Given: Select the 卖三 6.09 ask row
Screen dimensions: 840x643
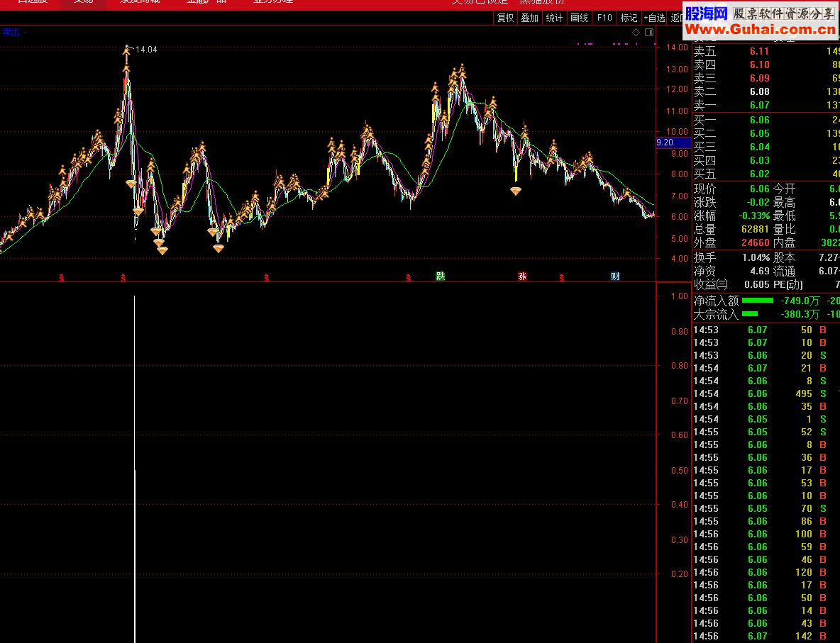Looking at the screenshot, I should tap(767, 78).
